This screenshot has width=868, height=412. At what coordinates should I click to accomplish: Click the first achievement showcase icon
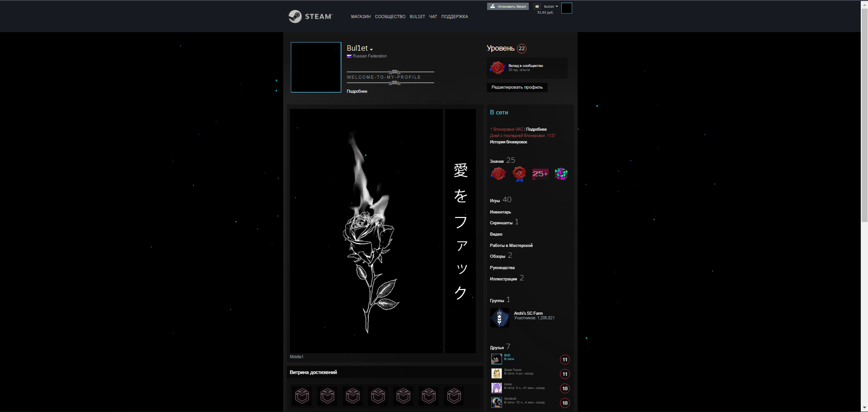point(302,396)
